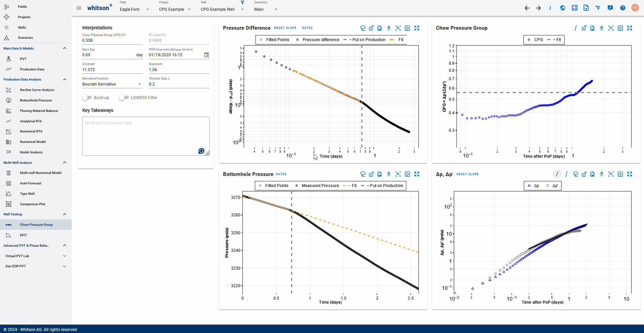Open the feedback chat icon
644x333 pixels.
click(610, 8)
